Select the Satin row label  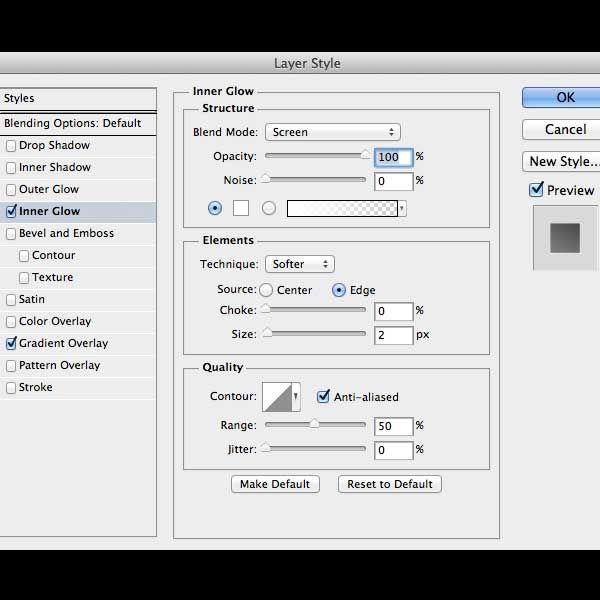[x=32, y=299]
